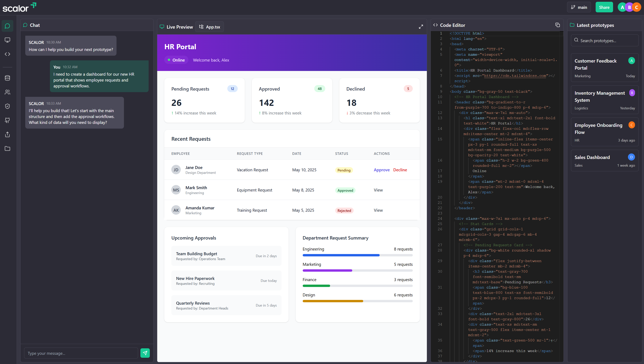The width and height of the screenshot is (644, 364).
Task: Click user avatar C in the top bar
Action: (x=636, y=7)
